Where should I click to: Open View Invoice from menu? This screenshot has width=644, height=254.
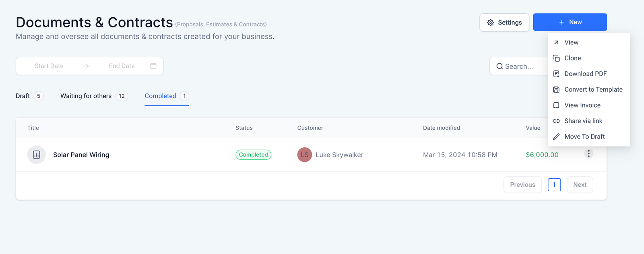coord(582,105)
